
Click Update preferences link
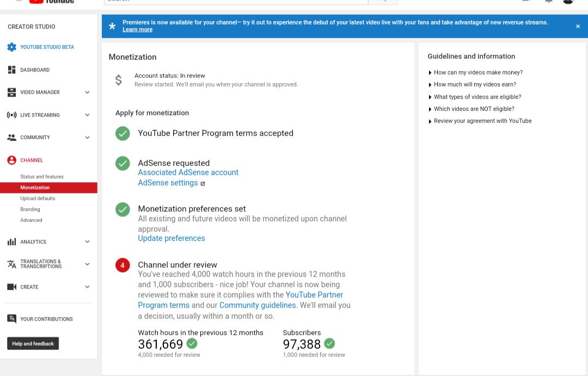(171, 238)
